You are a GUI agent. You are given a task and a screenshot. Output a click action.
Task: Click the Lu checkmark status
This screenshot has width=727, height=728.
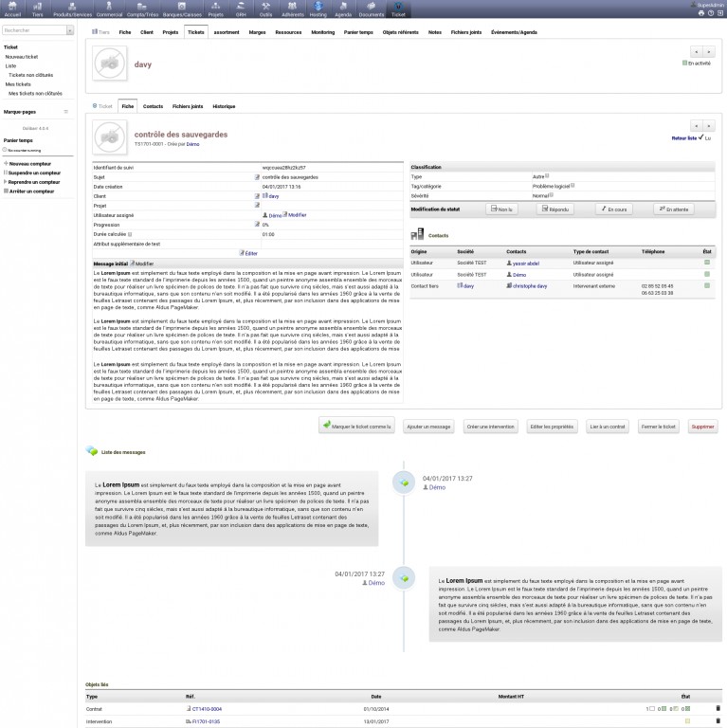704,137
